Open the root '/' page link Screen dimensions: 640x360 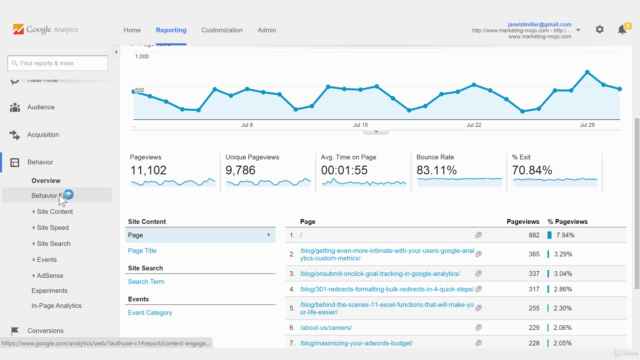tap(301, 235)
